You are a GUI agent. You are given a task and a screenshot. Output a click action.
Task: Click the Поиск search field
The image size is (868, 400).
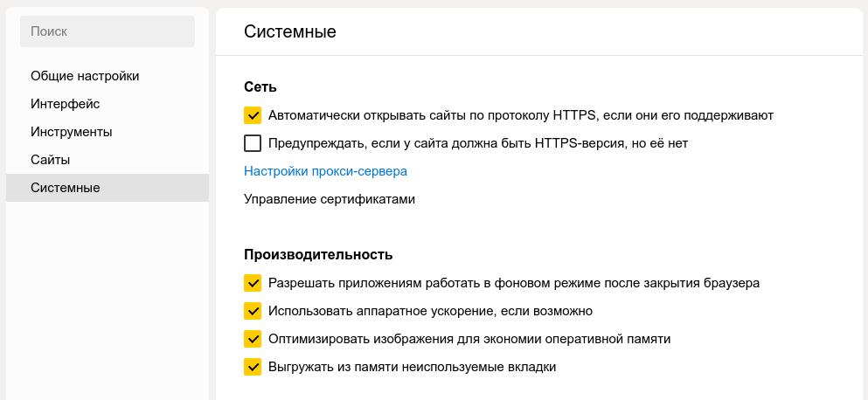click(x=107, y=31)
